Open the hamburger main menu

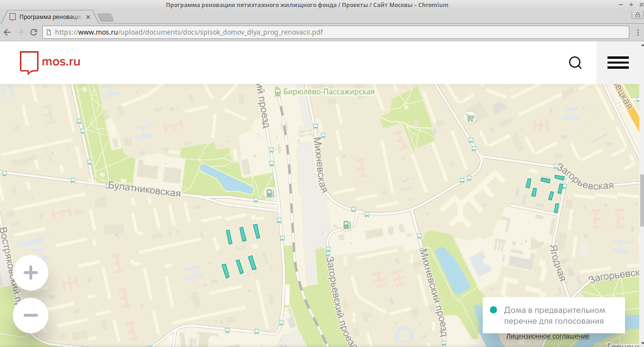tap(617, 63)
